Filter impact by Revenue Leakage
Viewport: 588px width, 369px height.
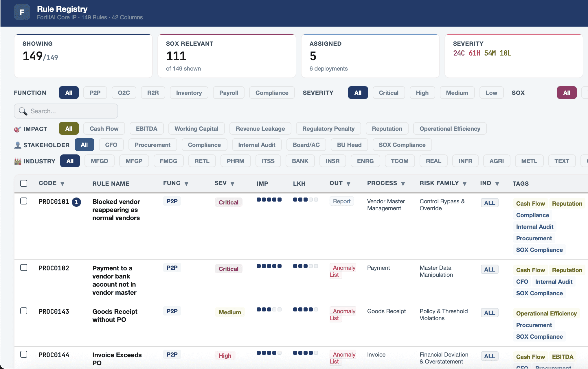tap(260, 129)
